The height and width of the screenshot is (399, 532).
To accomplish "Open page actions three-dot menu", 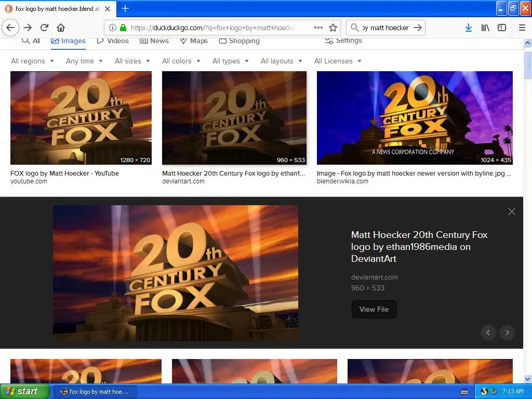I will [318, 28].
